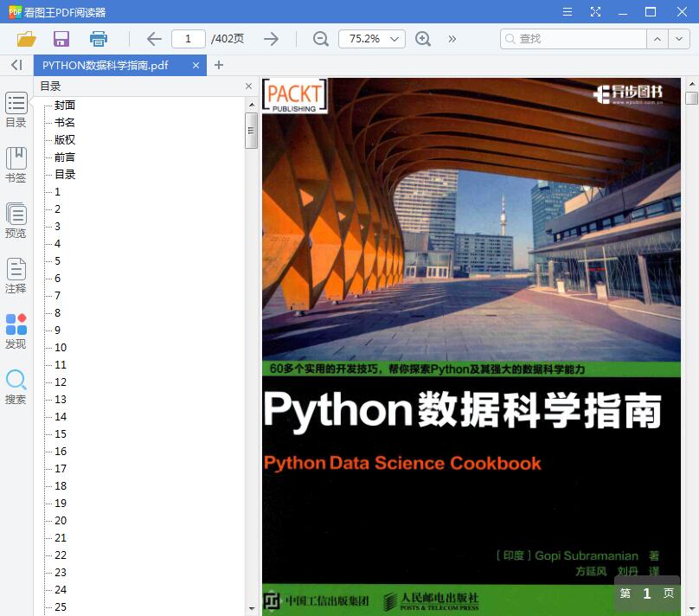Viewport: 699px width, 616px height.
Task: Open the 目录 outline sidebar icon
Action: tap(16, 110)
